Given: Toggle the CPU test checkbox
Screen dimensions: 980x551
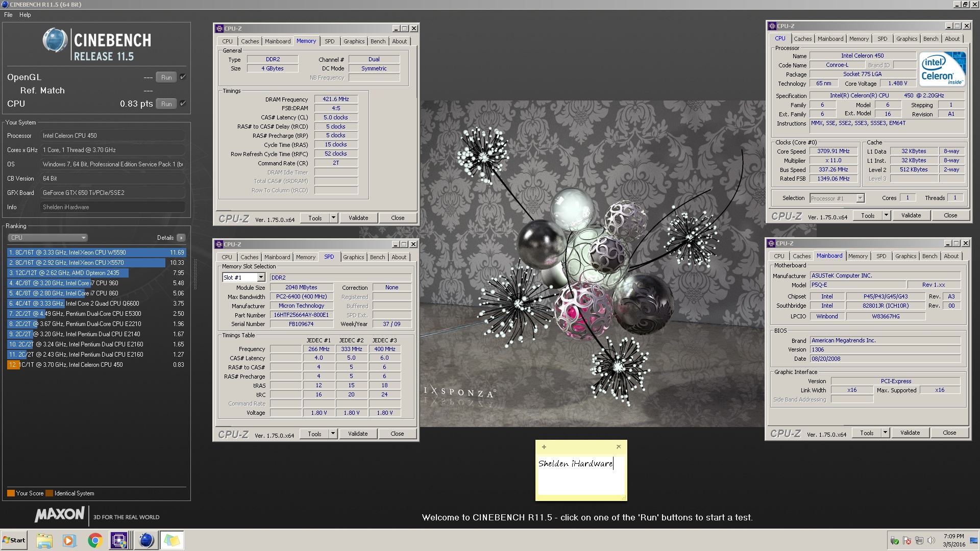Looking at the screenshot, I should [183, 104].
